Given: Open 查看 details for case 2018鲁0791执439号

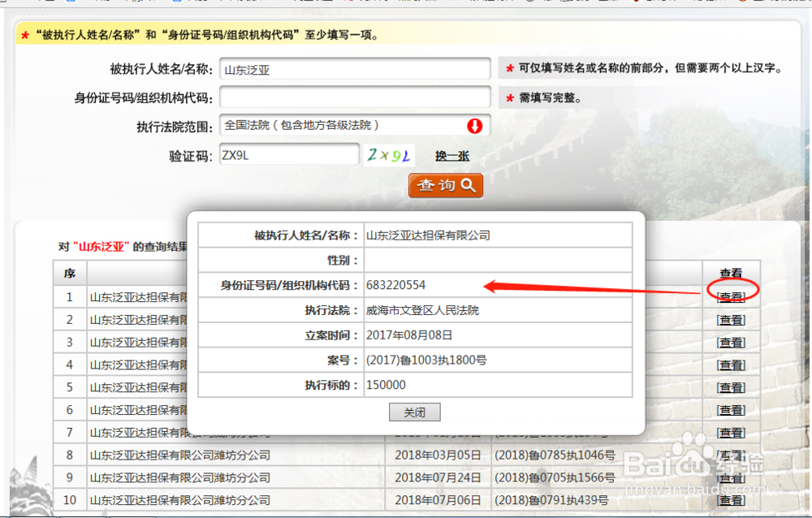Looking at the screenshot, I should click(732, 500).
